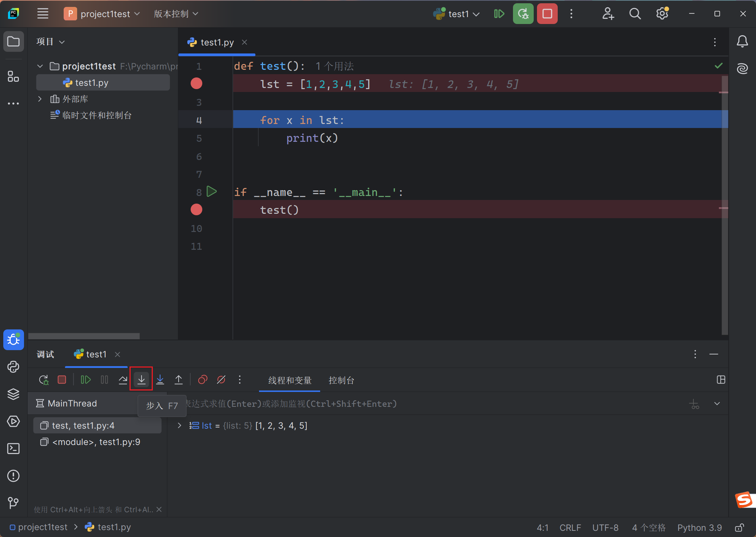Switch to 控制台 tab
The image size is (756, 537).
341,380
